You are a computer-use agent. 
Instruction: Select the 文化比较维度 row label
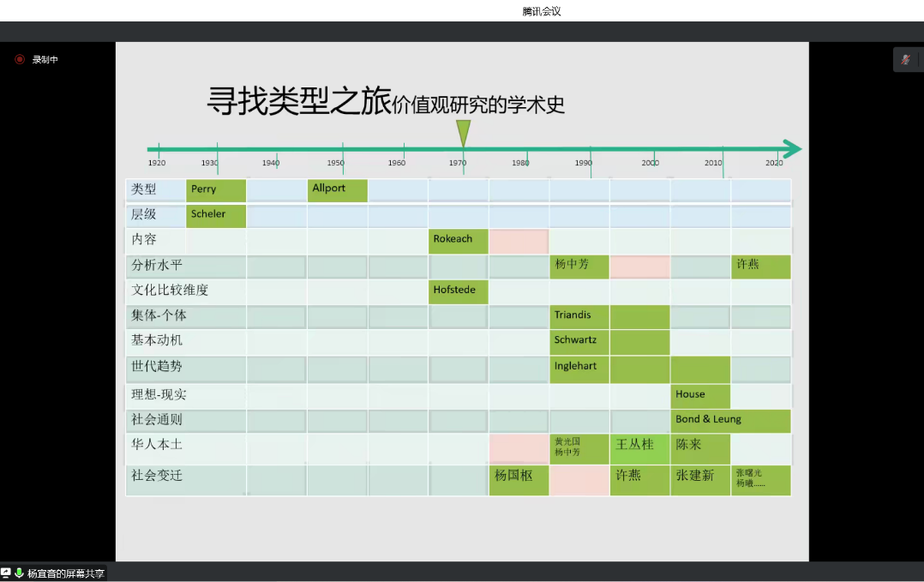170,291
